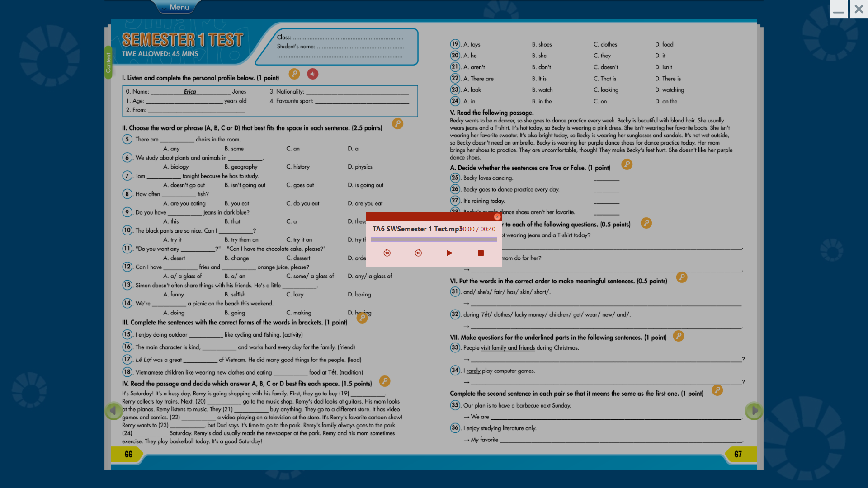The width and height of the screenshot is (868, 488).
Task: Click the TIME ALLOWED: 45 MINS text
Action: [x=160, y=54]
